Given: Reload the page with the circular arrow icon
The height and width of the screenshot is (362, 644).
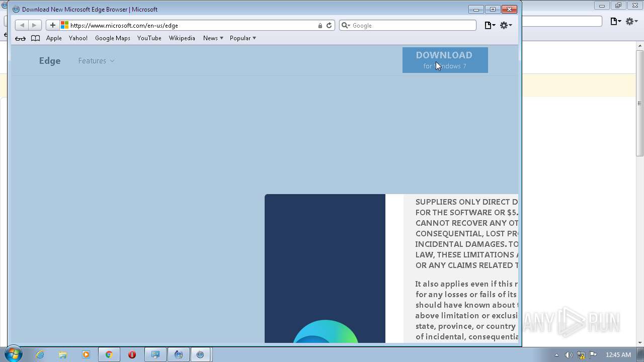Looking at the screenshot, I should point(330,25).
